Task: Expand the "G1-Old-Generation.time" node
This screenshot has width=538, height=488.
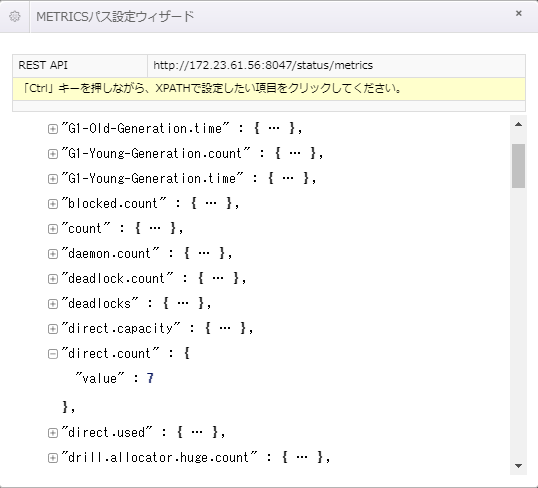Action: tap(52, 129)
